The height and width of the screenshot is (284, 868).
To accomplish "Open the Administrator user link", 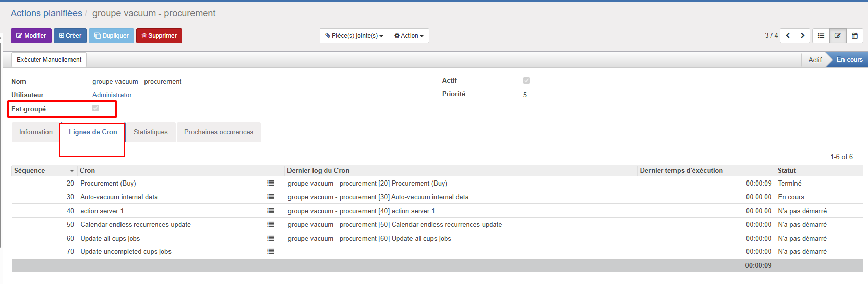I will [112, 95].
